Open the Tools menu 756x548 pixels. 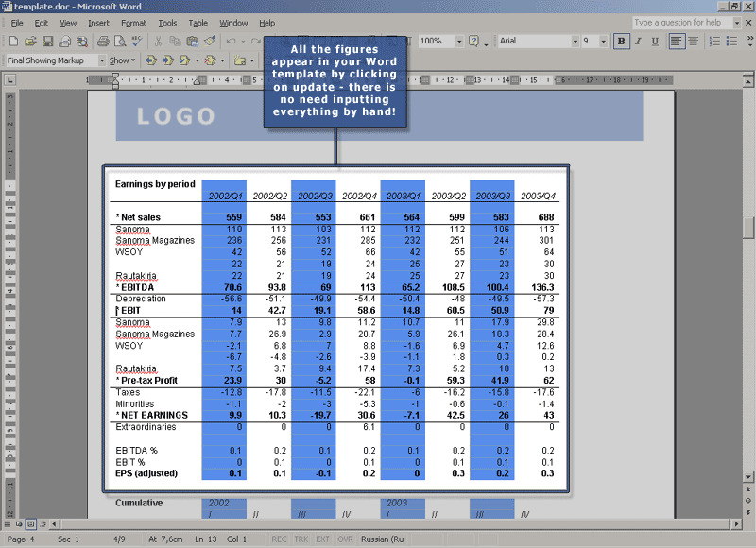(x=167, y=23)
